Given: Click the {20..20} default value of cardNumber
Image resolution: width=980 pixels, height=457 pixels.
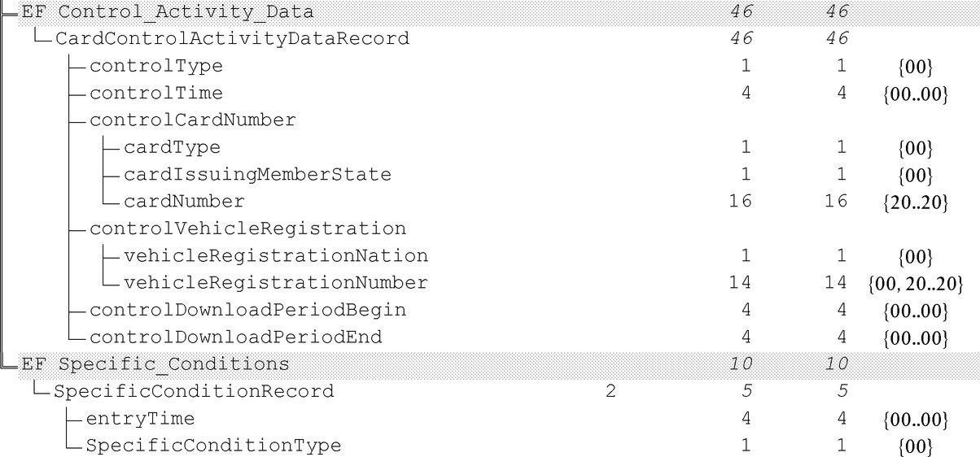Looking at the screenshot, I should click(916, 202).
